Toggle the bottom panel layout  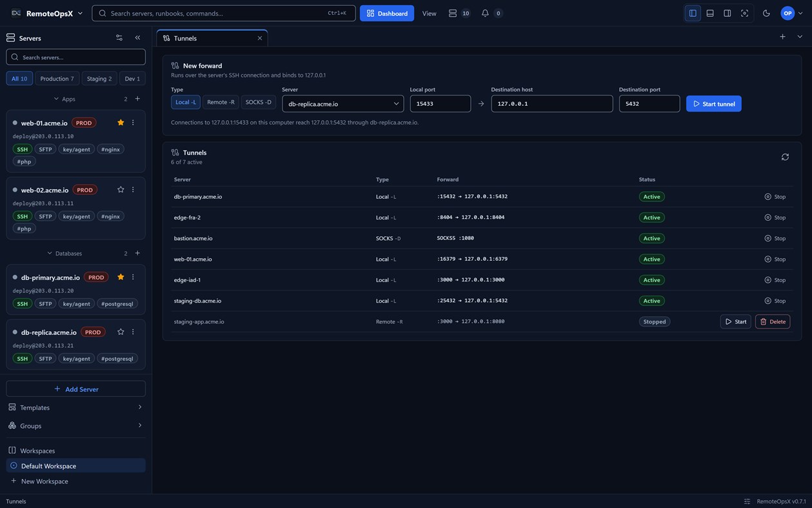tap(710, 13)
